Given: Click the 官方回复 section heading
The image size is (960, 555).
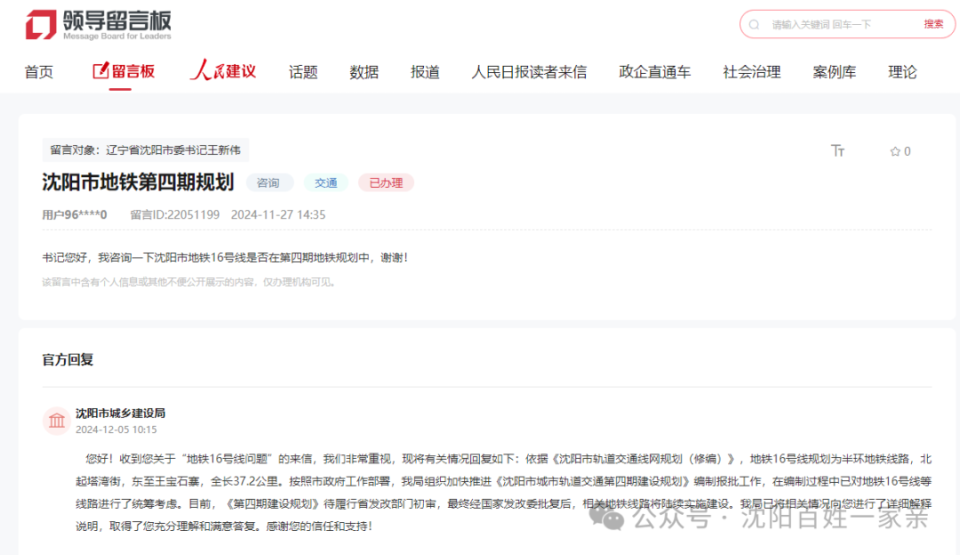Looking at the screenshot, I should pyautogui.click(x=67, y=360).
